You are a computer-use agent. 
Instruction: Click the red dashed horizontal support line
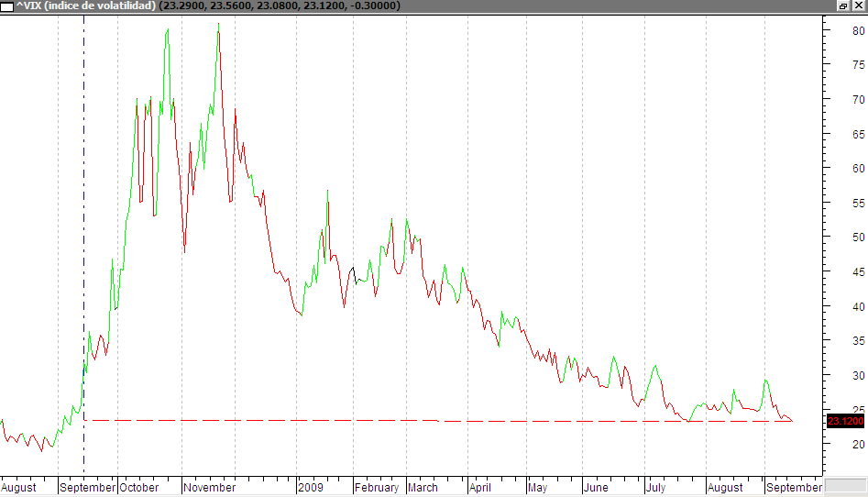coord(437,421)
